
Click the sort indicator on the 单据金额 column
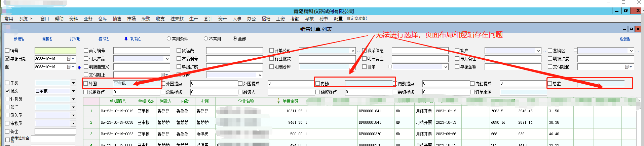[x=278, y=101]
